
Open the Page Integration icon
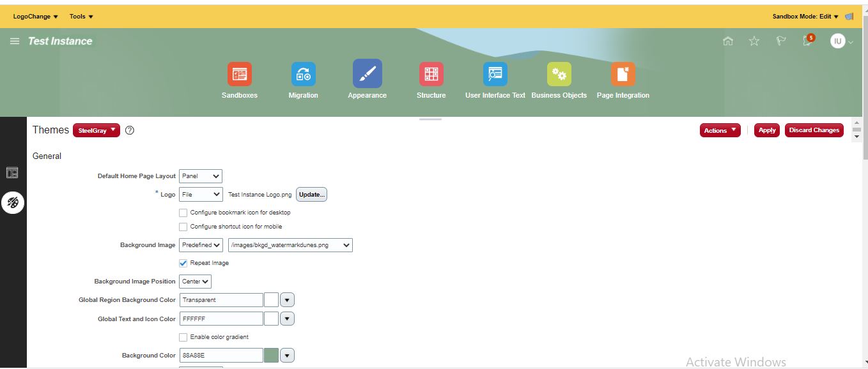[623, 73]
